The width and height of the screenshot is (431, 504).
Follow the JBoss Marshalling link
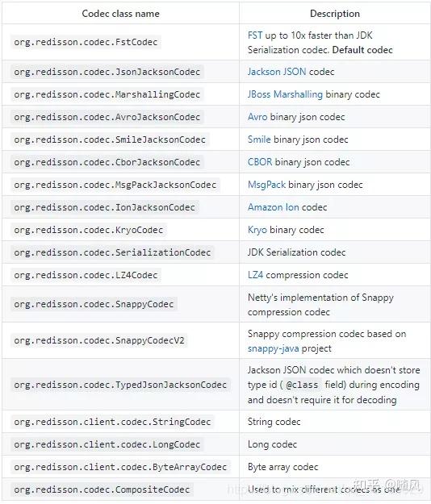(285, 94)
